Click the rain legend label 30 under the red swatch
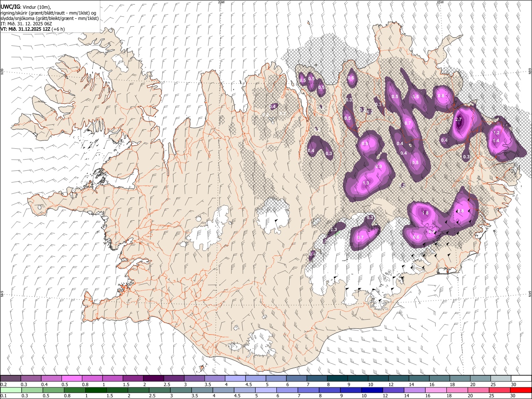The width and height of the screenshot is (532, 399). (513, 396)
